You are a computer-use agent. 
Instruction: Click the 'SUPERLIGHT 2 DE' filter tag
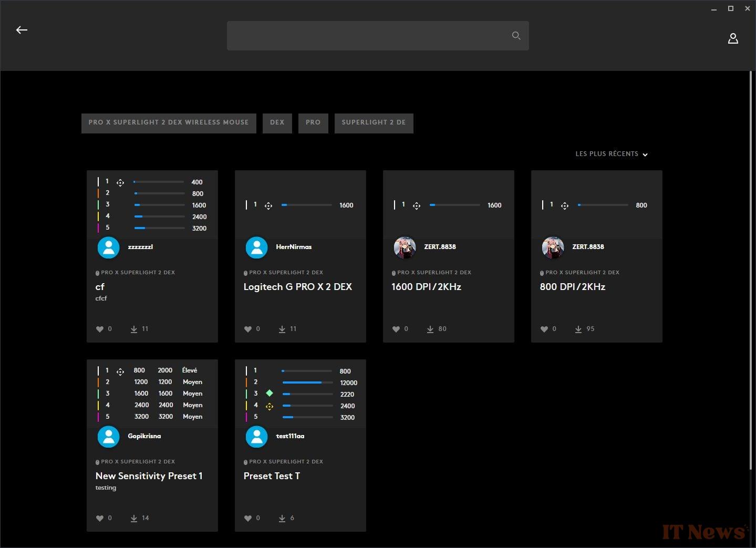(x=374, y=123)
